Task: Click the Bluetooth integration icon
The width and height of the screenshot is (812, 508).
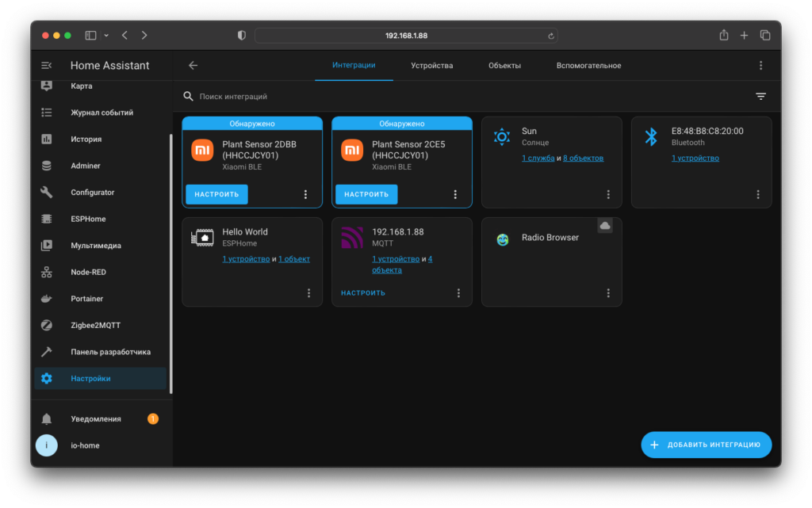Action: [x=651, y=136]
